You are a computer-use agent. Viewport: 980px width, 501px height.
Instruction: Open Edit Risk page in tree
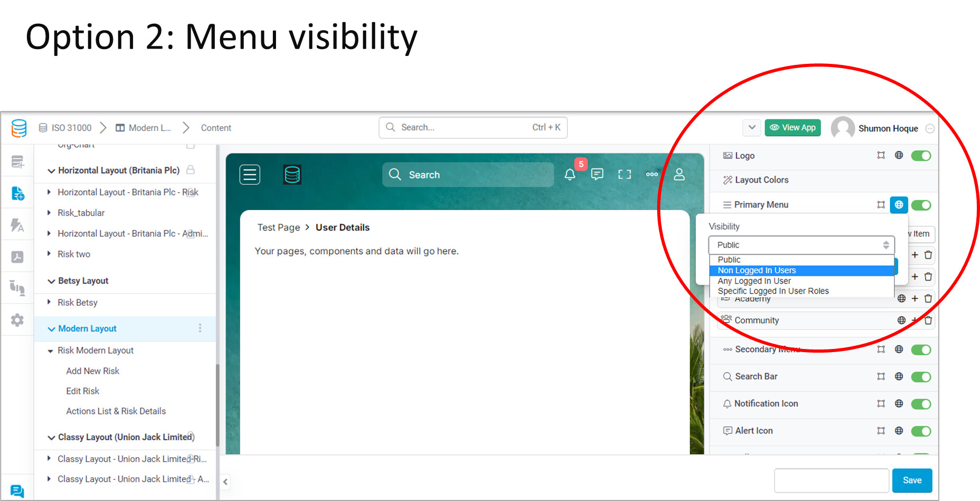pyautogui.click(x=83, y=391)
